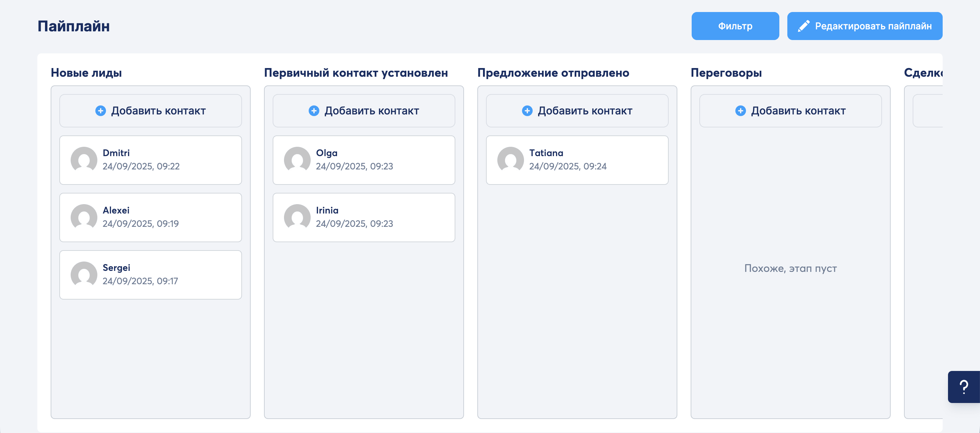Click the Новые лиды column title
Viewport: 980px width, 433px height.
[x=86, y=73]
